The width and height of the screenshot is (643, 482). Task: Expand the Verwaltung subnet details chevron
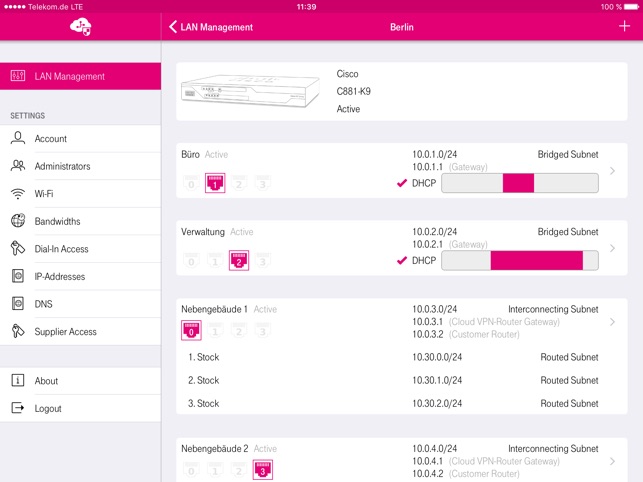coord(612,248)
